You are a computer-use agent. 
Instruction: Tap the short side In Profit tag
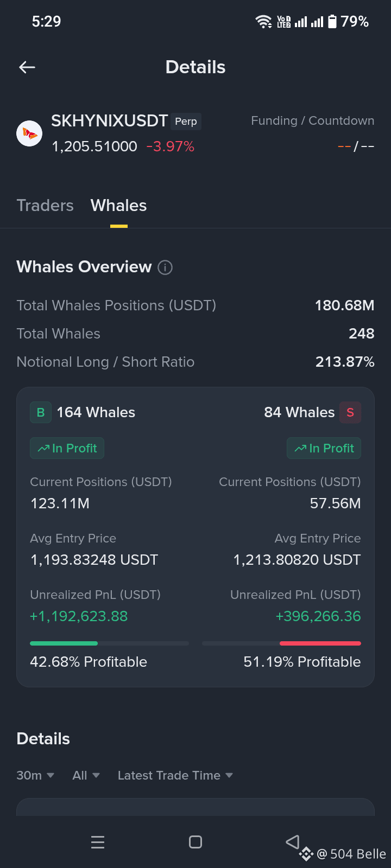tap(324, 448)
